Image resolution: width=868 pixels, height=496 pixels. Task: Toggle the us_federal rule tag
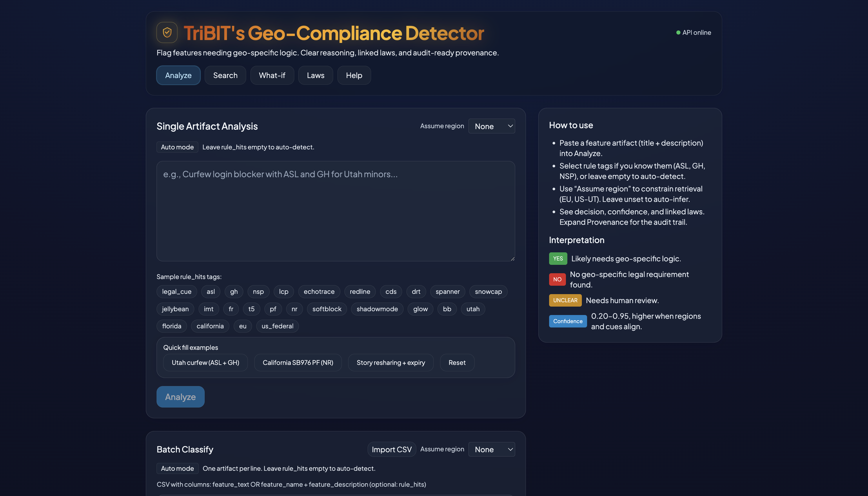(x=277, y=326)
